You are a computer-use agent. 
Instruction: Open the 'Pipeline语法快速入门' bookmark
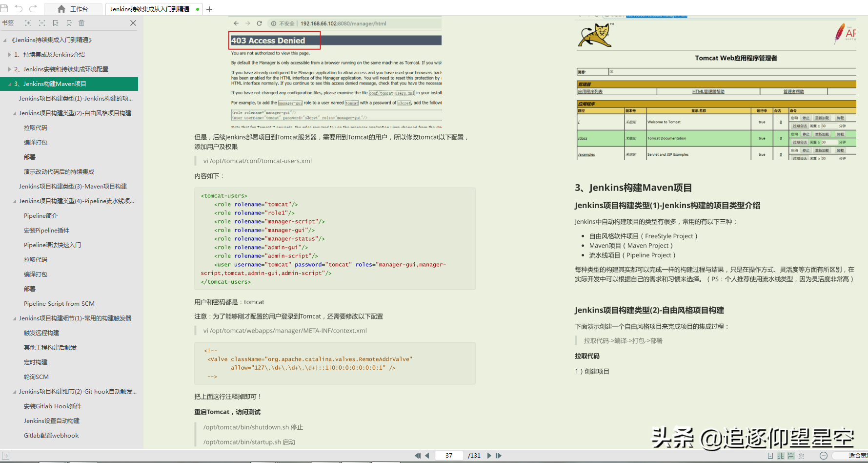click(x=52, y=245)
